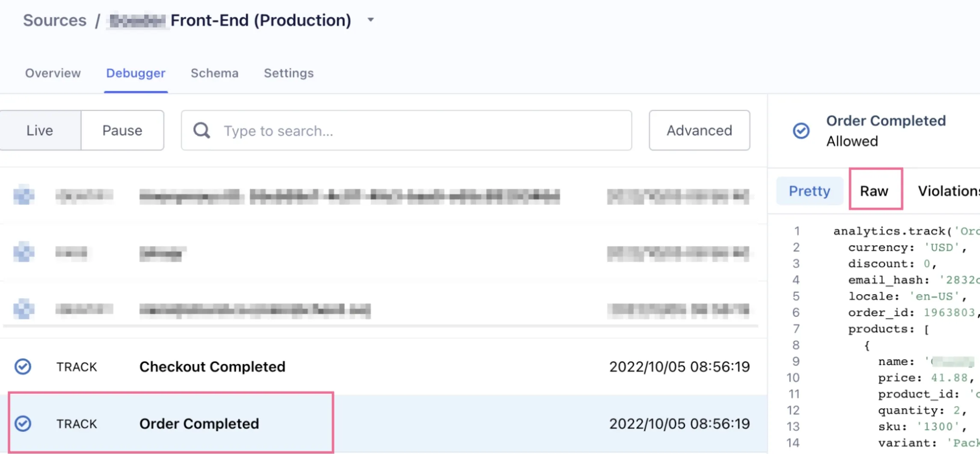Click the check icon on Order Completed row

[x=23, y=424]
